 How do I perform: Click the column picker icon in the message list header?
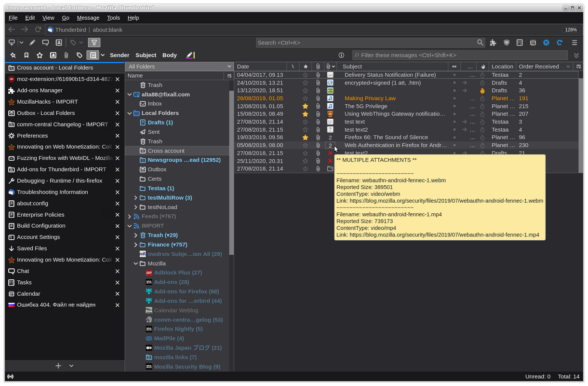[x=578, y=67]
